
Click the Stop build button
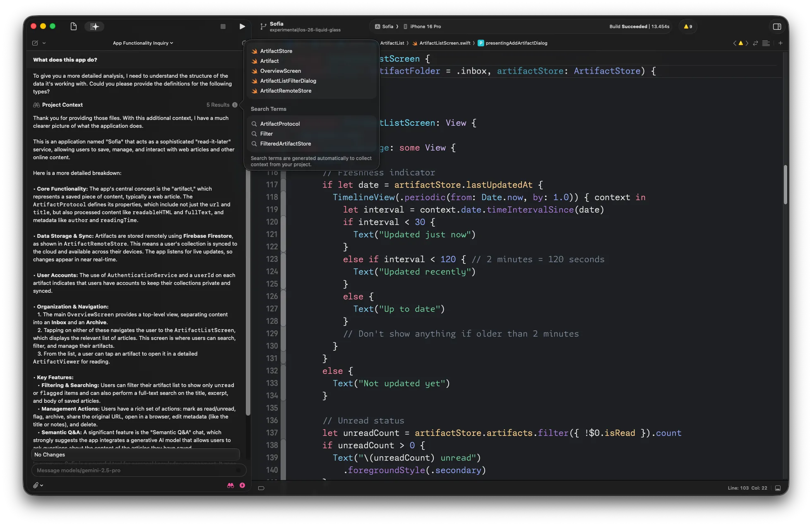pyautogui.click(x=223, y=26)
